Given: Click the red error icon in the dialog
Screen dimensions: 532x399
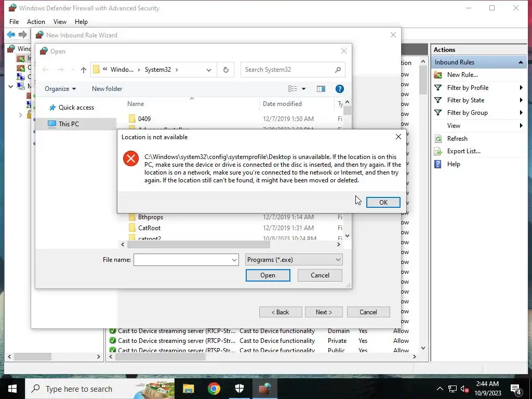Looking at the screenshot, I should coord(130,158).
